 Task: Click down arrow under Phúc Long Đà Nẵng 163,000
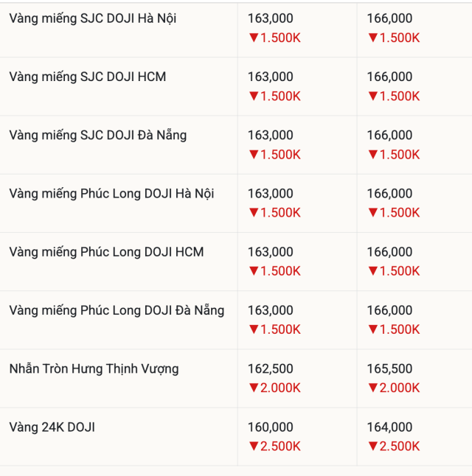pyautogui.click(x=254, y=329)
